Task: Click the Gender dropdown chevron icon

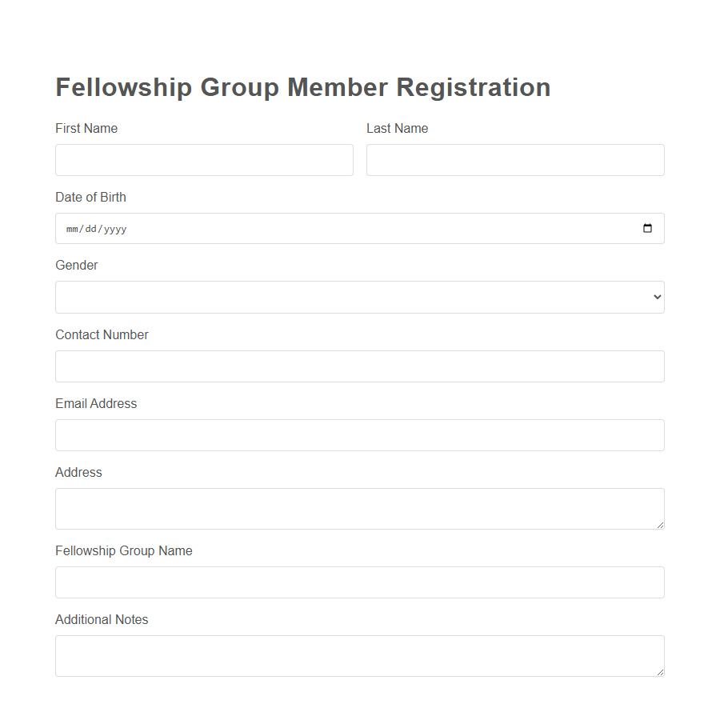Action: click(656, 297)
